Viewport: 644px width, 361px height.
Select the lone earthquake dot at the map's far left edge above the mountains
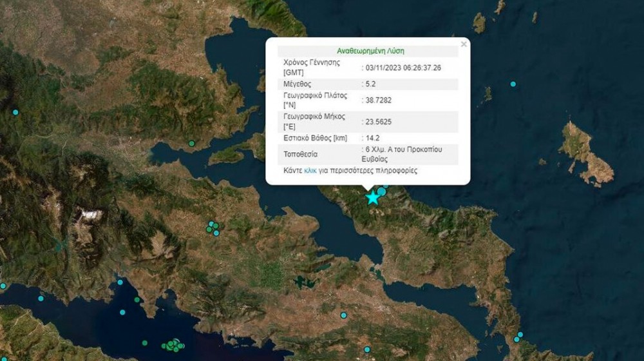tap(15, 112)
